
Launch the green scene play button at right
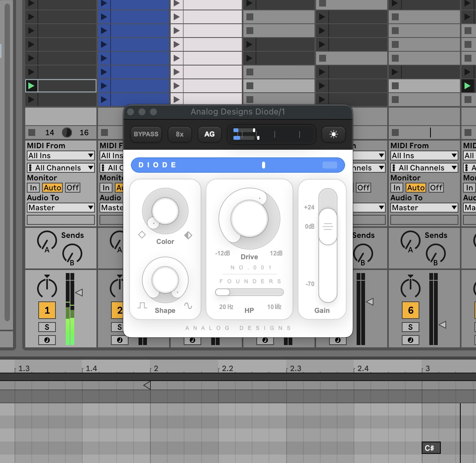coord(468,86)
